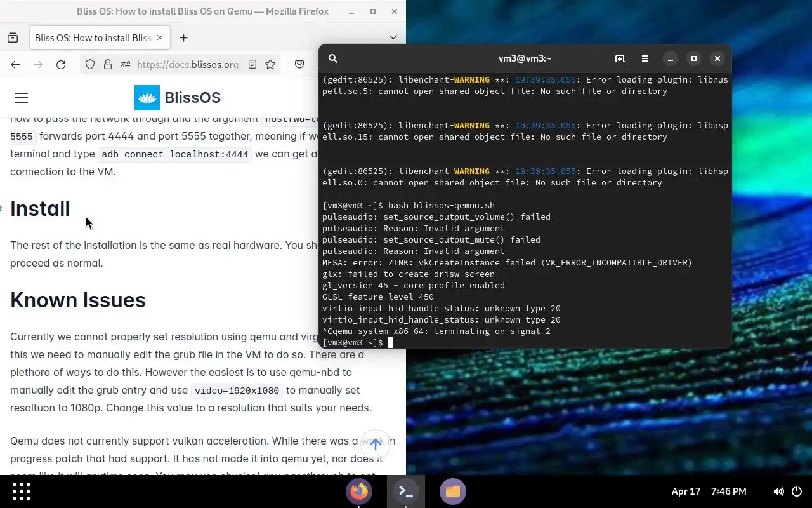This screenshot has height=508, width=812.
Task: Click the vm3@vm3:~ terminal title
Action: [525, 58]
